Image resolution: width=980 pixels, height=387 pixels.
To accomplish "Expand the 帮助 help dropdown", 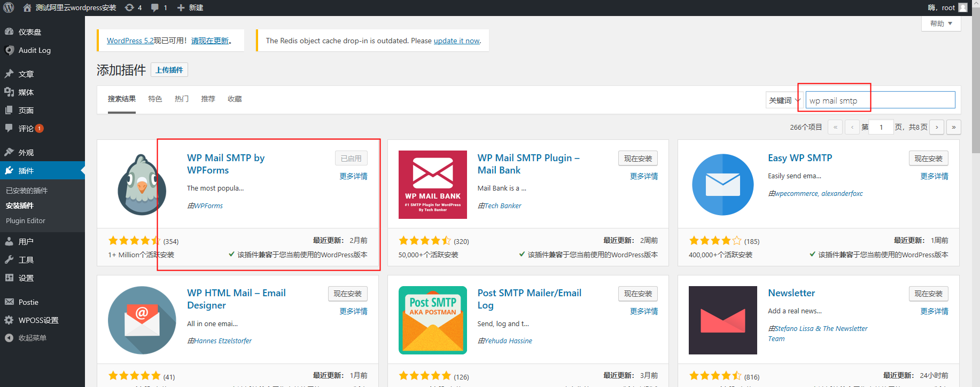I will click(940, 23).
